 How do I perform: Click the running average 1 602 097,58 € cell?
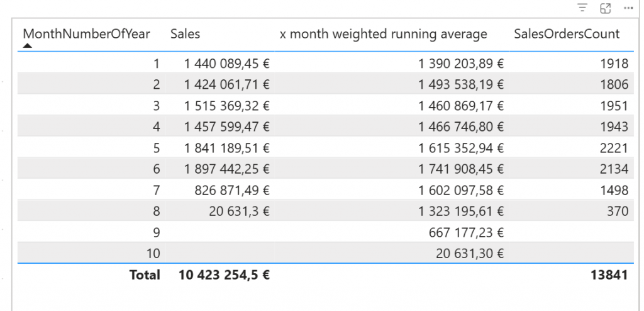461,190
